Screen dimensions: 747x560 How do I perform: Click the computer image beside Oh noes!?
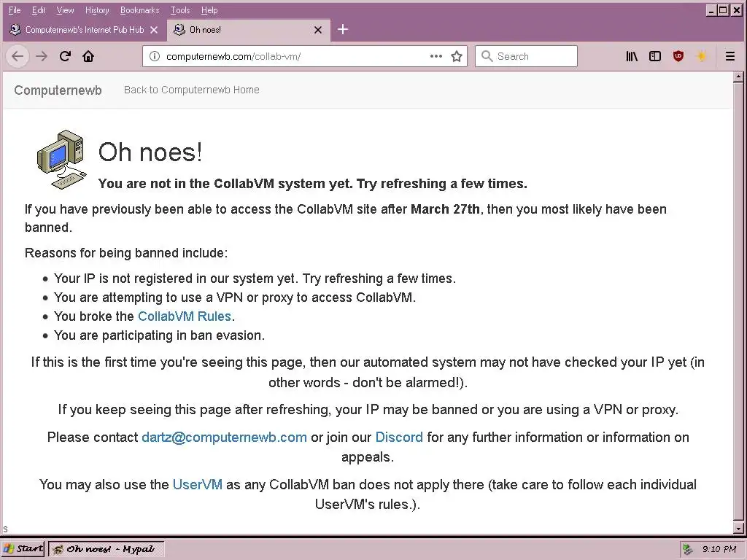[62, 160]
